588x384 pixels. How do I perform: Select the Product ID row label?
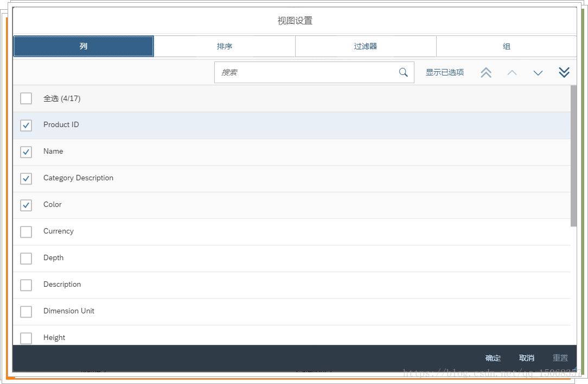[61, 124]
